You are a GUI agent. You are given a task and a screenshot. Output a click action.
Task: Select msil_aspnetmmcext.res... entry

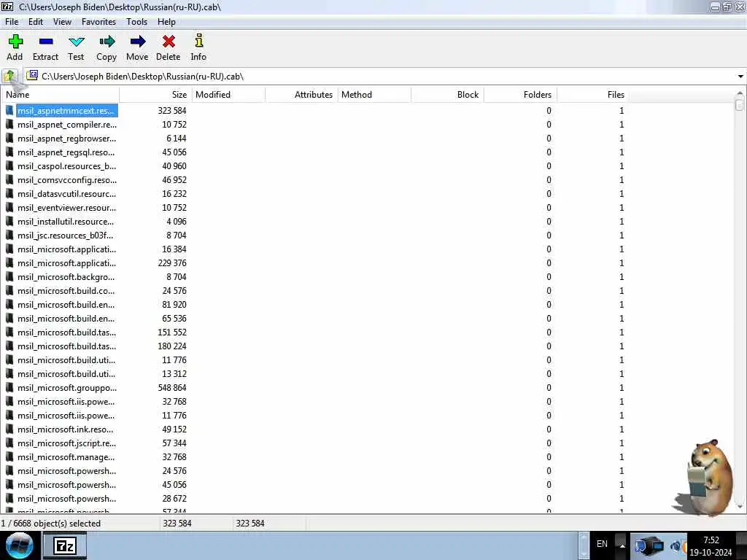pyautogui.click(x=66, y=111)
